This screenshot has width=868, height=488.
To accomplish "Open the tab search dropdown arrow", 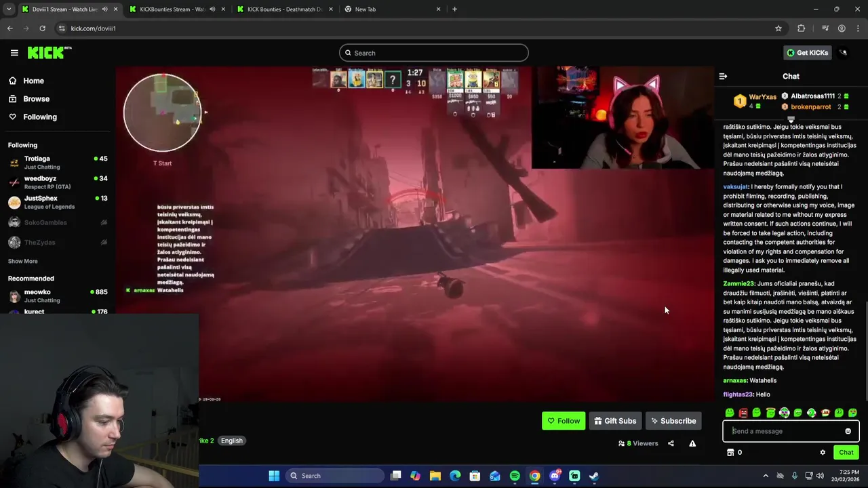I will (8, 9).
